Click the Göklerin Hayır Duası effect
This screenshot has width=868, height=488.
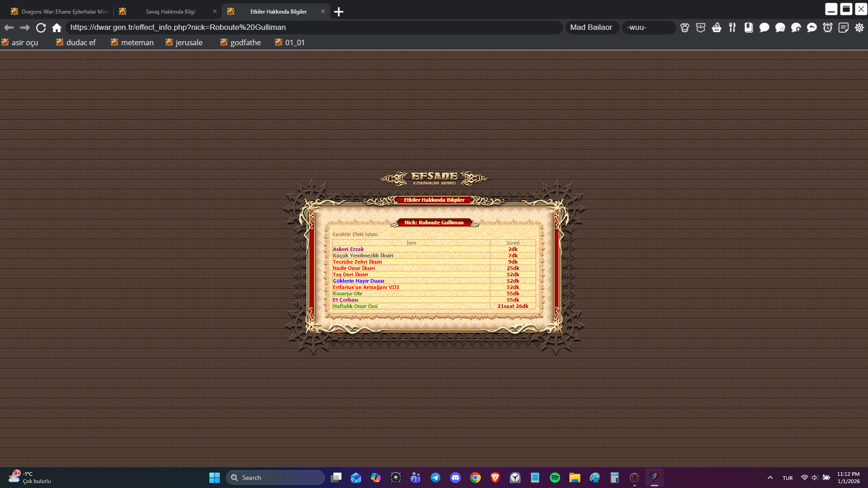tap(359, 281)
